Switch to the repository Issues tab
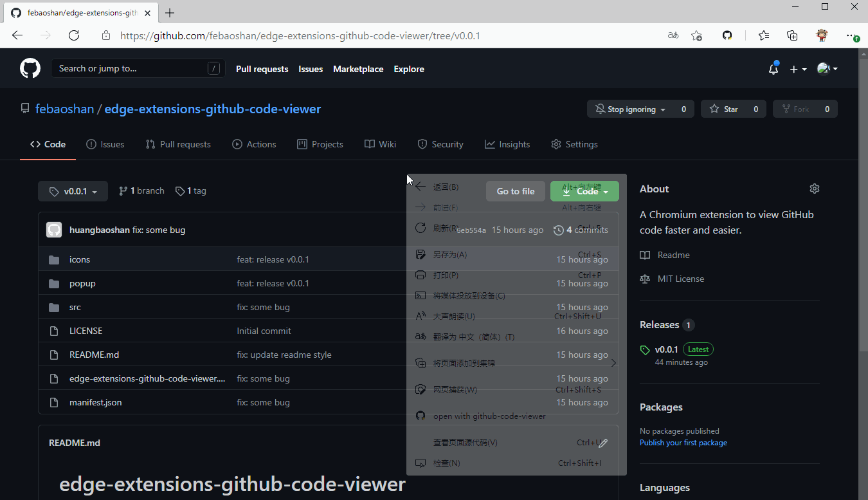Viewport: 868px width, 500px height. (x=105, y=144)
